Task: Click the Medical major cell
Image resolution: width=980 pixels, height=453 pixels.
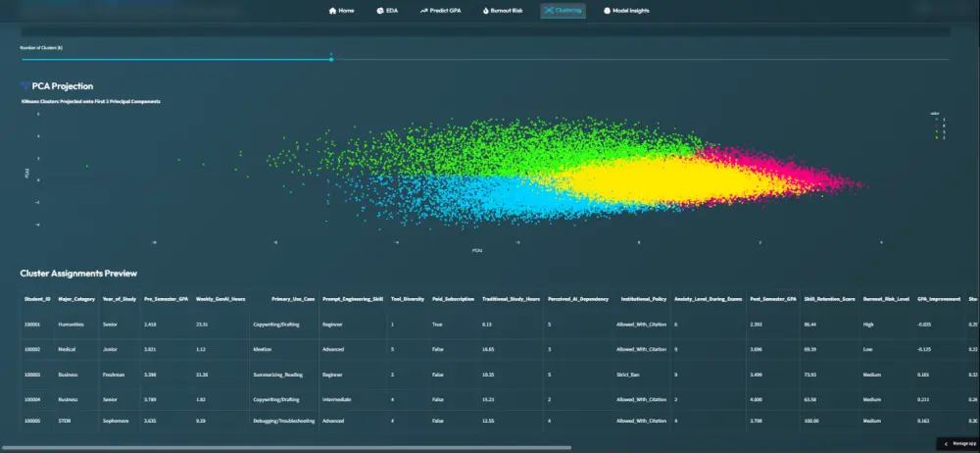Action: click(66, 350)
